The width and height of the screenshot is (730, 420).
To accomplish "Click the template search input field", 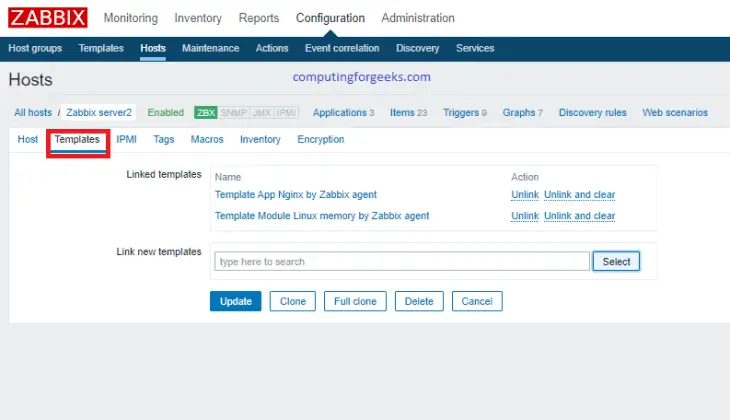I will tap(401, 261).
